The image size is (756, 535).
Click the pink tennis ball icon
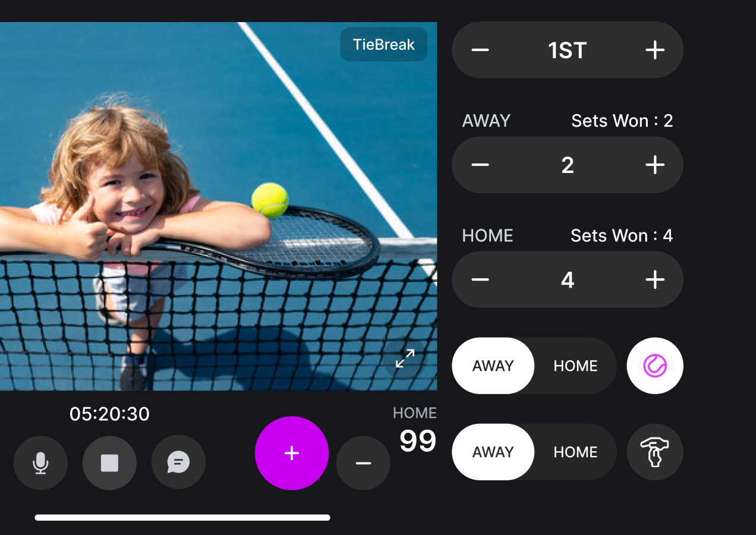coord(655,366)
